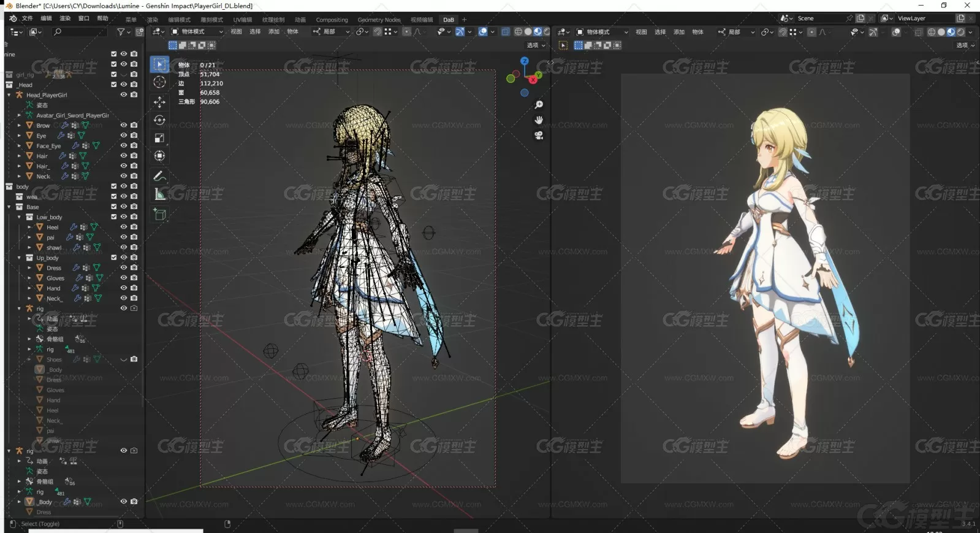The height and width of the screenshot is (533, 980).
Task: Hide the Face_Eye object with eye icon
Action: click(x=124, y=145)
